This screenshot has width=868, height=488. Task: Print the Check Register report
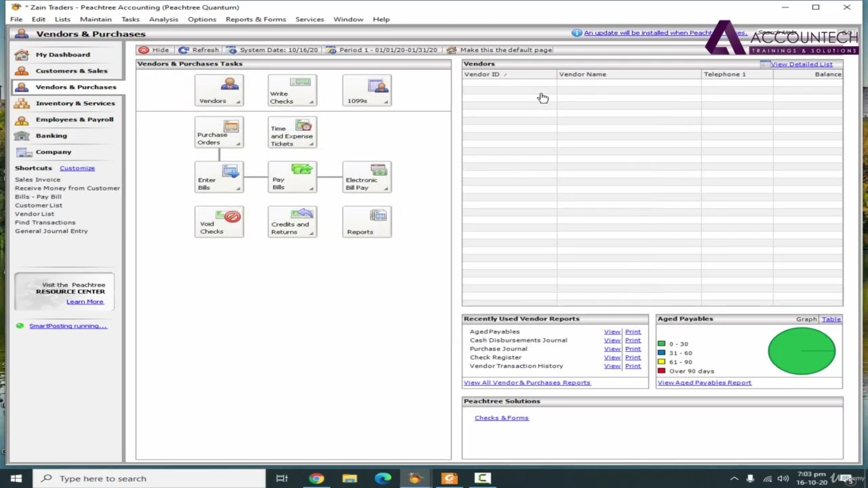[633, 357]
